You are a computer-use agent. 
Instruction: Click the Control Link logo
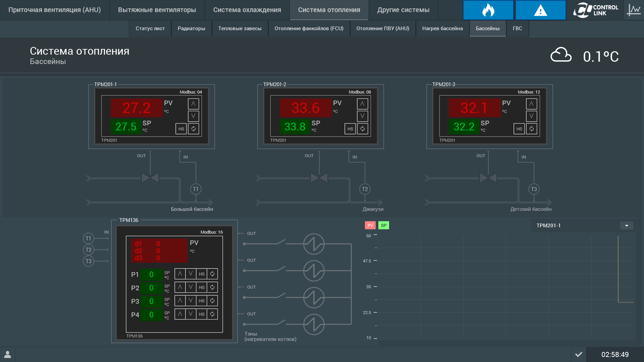[595, 10]
